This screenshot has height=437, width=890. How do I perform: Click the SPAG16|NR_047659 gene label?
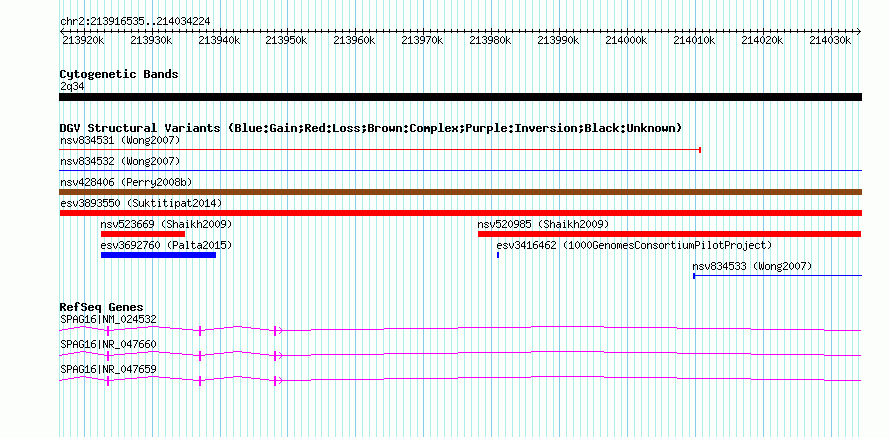[x=108, y=369]
